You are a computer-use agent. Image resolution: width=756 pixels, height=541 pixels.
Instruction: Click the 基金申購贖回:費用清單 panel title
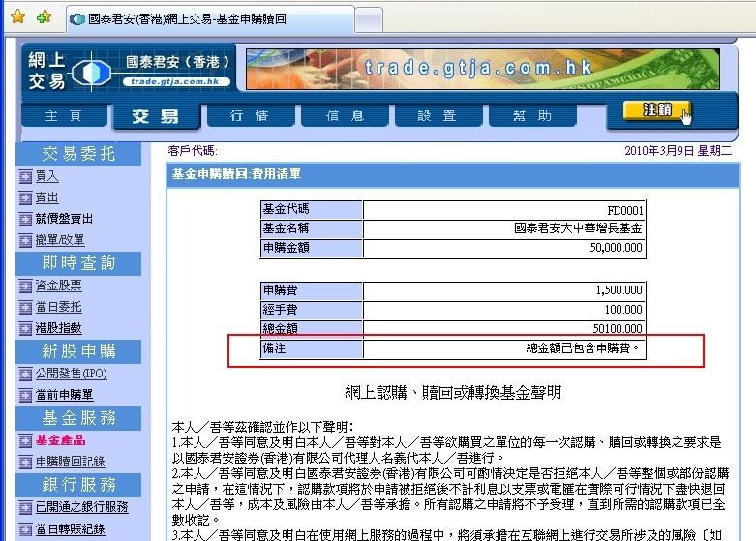(236, 174)
